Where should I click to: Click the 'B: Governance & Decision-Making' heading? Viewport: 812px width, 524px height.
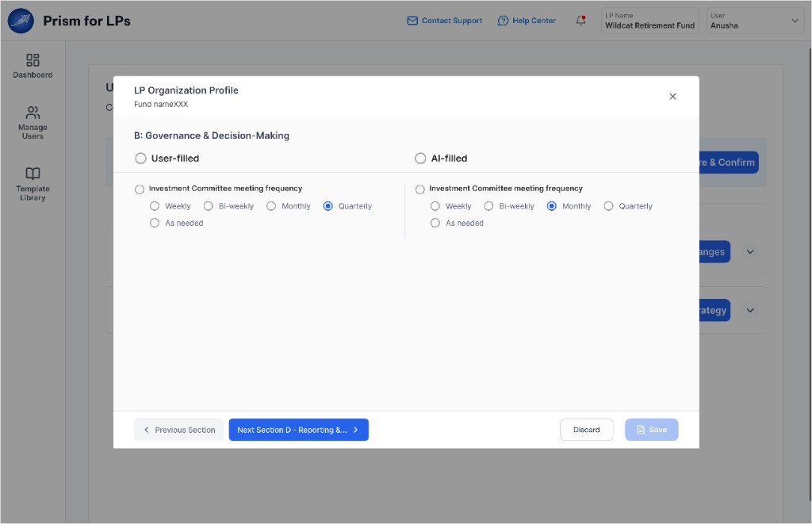click(212, 136)
